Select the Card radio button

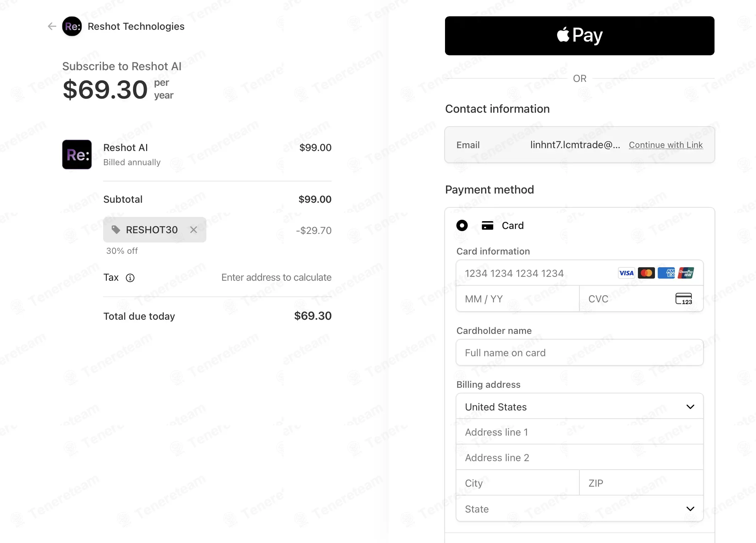[x=462, y=225]
